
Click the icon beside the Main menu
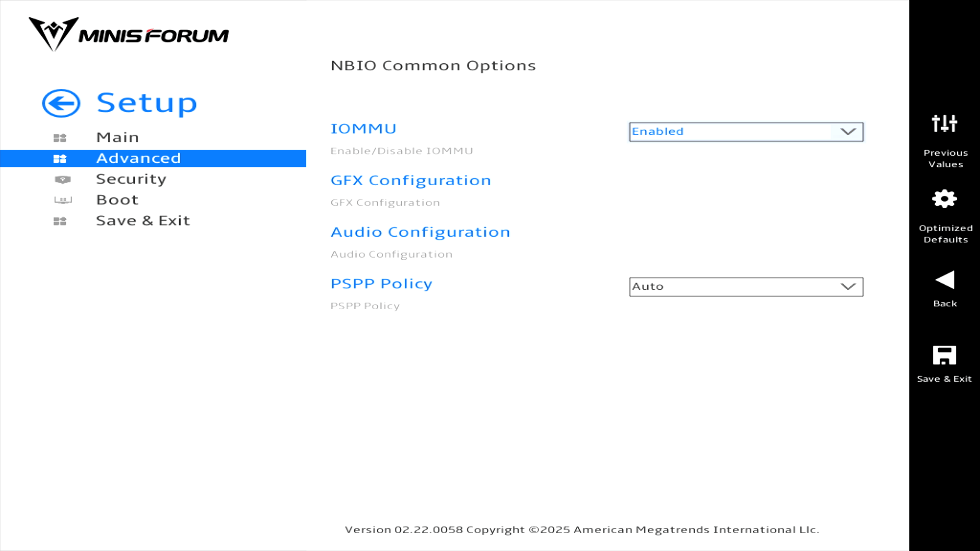[x=60, y=138]
